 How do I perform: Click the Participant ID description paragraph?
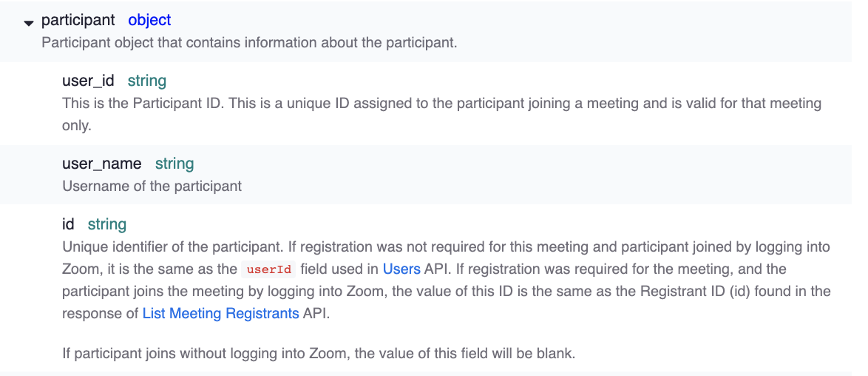[x=370, y=103]
